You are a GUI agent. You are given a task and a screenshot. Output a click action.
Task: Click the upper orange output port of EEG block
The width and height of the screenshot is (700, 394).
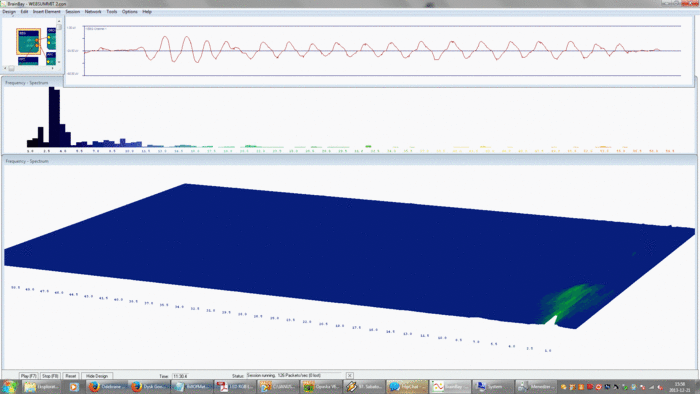37,40
